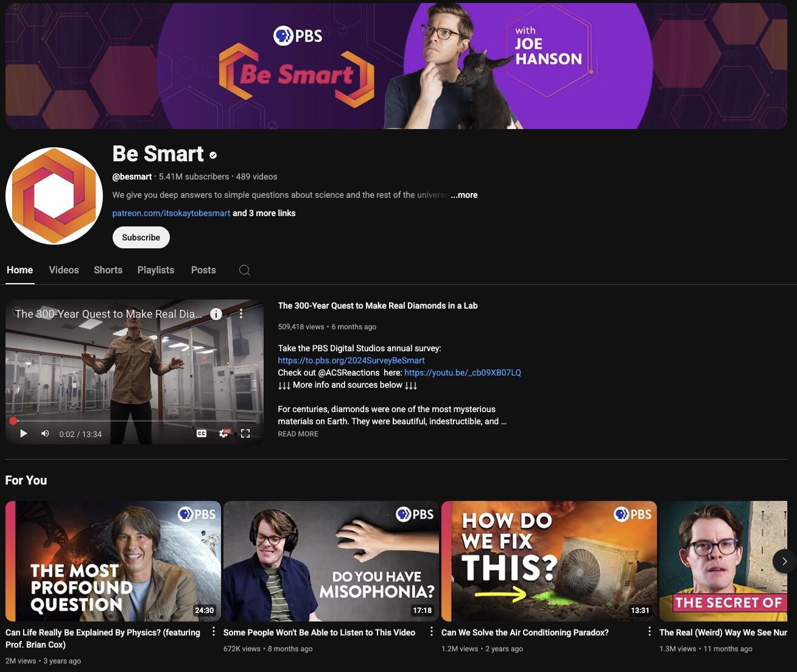Screen dimensions: 797x672
Task: Open the Be Smart channel avatar
Action: (54, 196)
